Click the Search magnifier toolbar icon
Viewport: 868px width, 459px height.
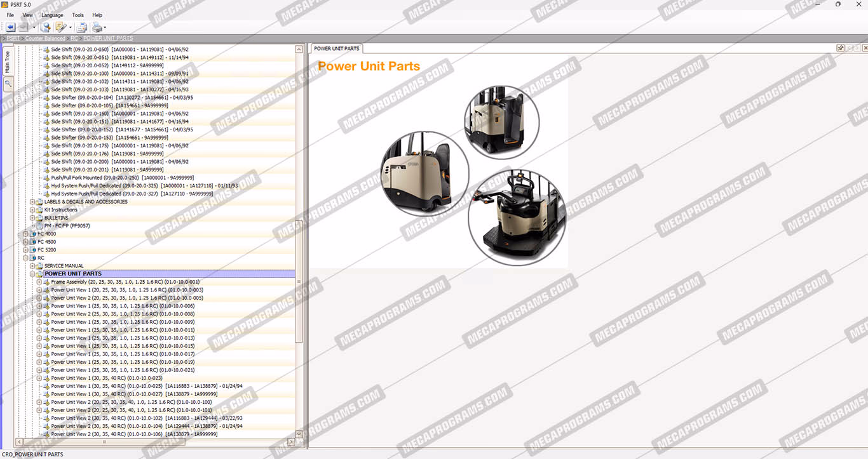(x=45, y=27)
